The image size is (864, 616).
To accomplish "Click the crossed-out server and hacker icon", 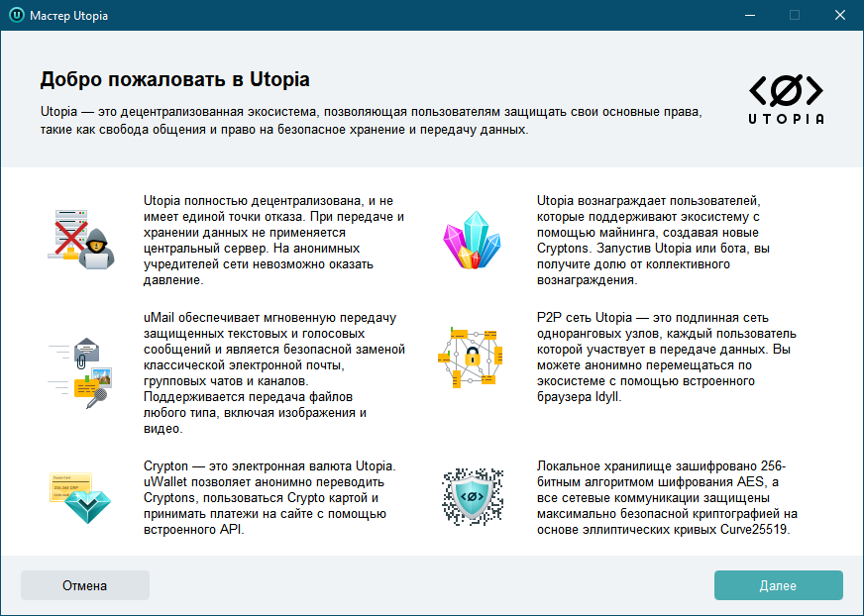I will coord(81,240).
